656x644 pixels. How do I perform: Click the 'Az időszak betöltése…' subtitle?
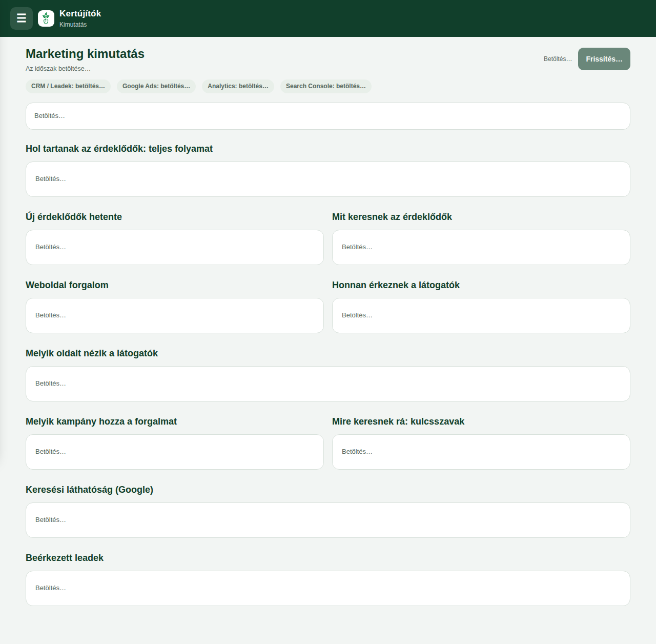(x=58, y=69)
